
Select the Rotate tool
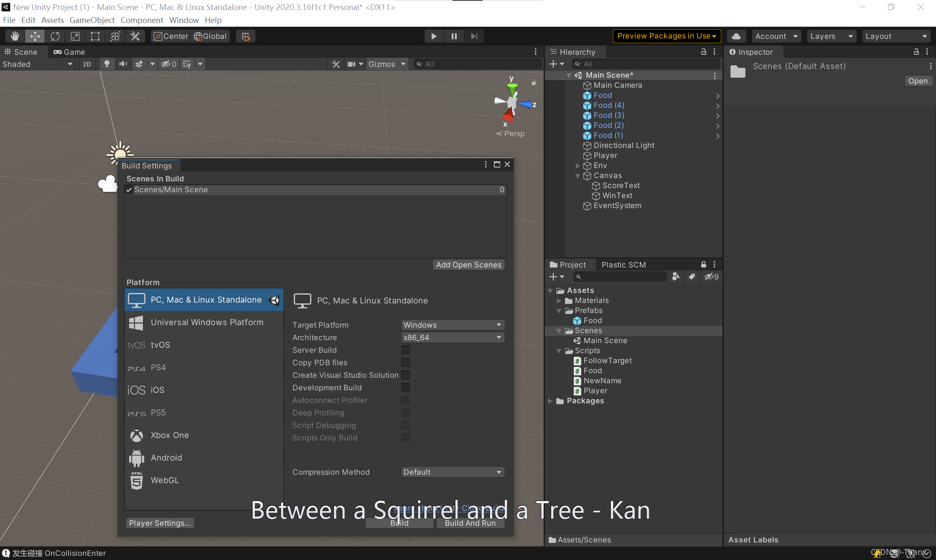coord(55,36)
